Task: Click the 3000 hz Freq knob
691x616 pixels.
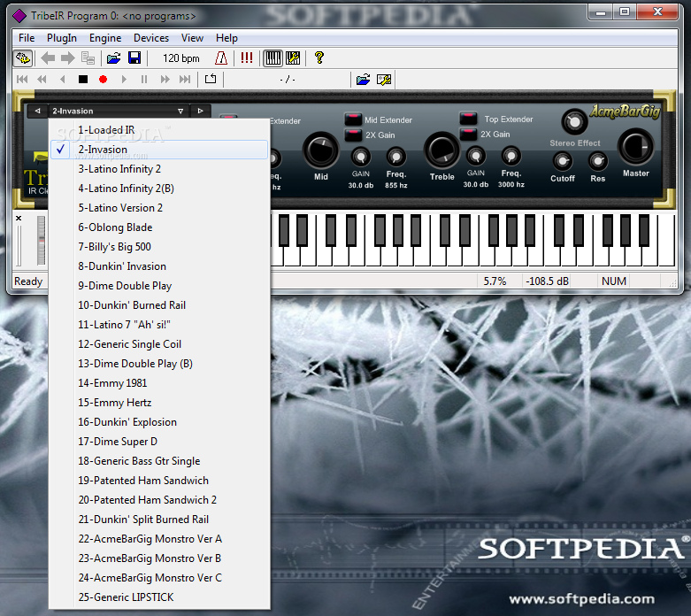Action: [x=511, y=156]
